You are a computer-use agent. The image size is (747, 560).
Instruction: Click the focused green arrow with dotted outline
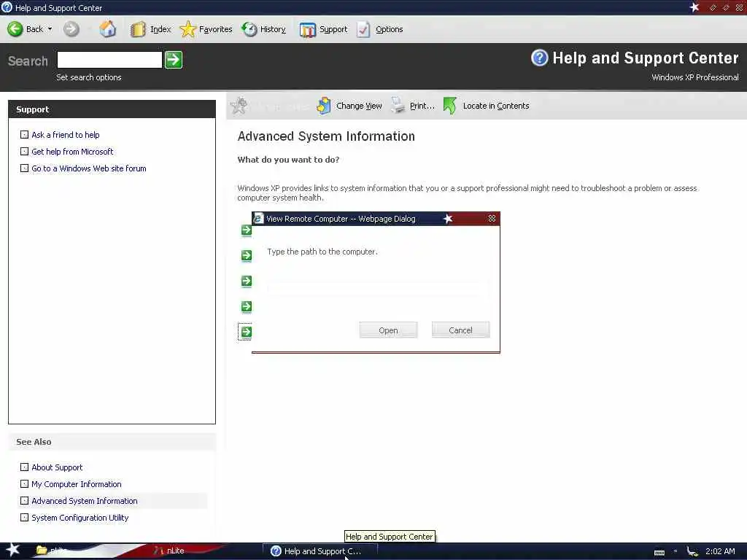246,332
